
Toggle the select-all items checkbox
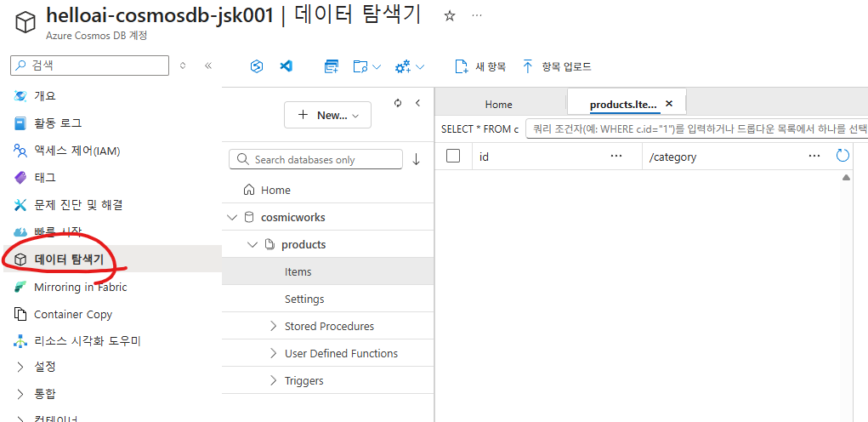[453, 157]
